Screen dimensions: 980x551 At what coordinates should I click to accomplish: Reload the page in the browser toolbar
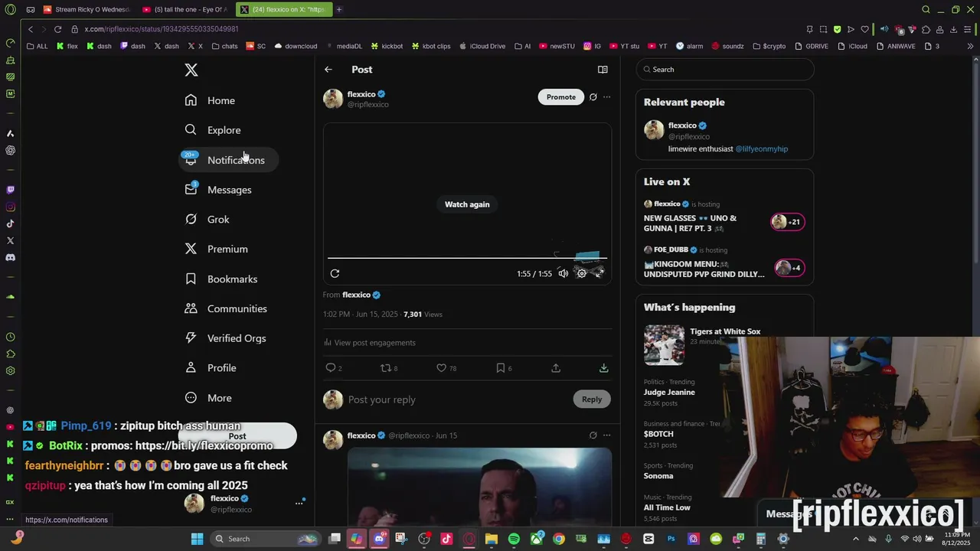pyautogui.click(x=57, y=29)
